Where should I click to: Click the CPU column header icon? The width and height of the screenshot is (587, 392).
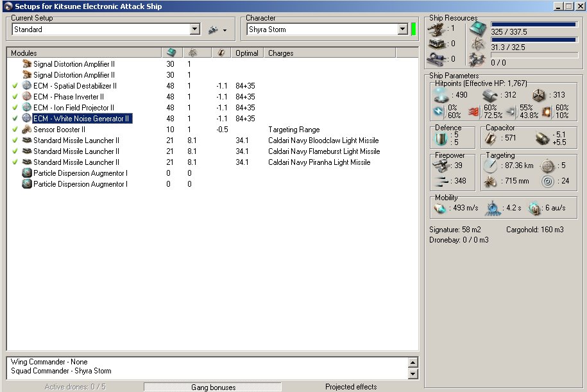point(171,53)
